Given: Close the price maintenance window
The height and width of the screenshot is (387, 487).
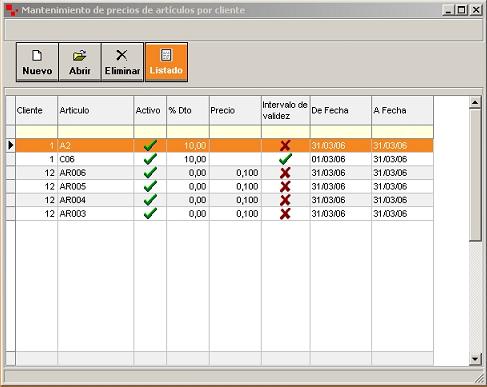Looking at the screenshot, I should 476,10.
